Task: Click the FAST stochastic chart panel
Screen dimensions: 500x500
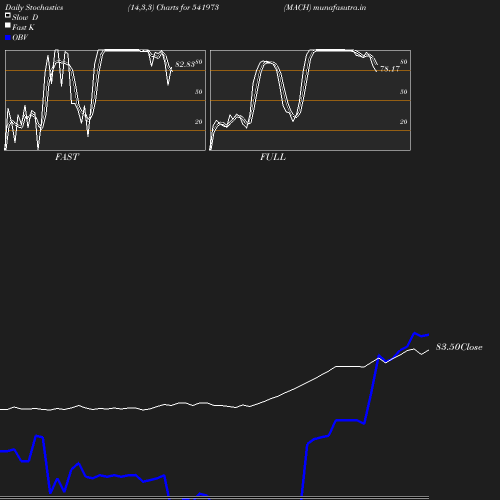Action: pyautogui.click(x=105, y=100)
